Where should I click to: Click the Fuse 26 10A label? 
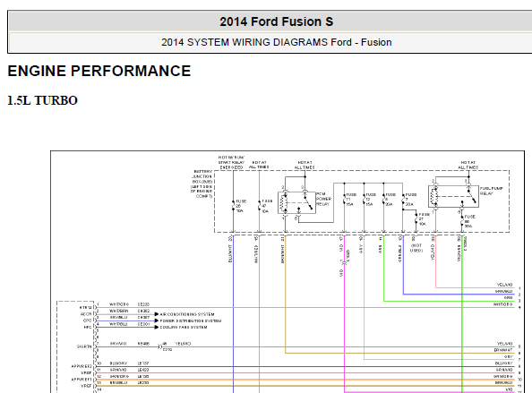(241, 206)
